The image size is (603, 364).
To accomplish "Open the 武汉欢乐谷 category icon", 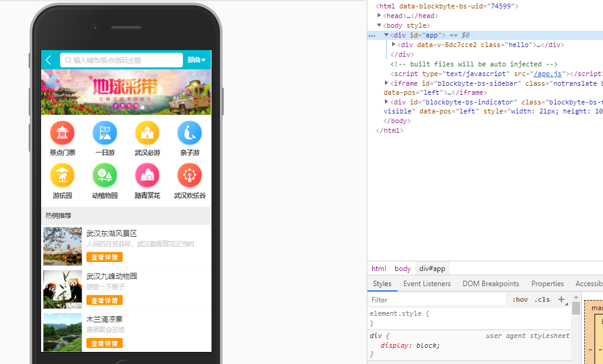I will coord(190,175).
